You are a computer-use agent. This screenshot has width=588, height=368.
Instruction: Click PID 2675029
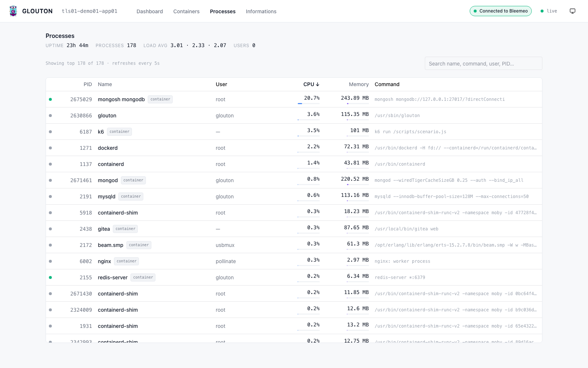point(81,99)
